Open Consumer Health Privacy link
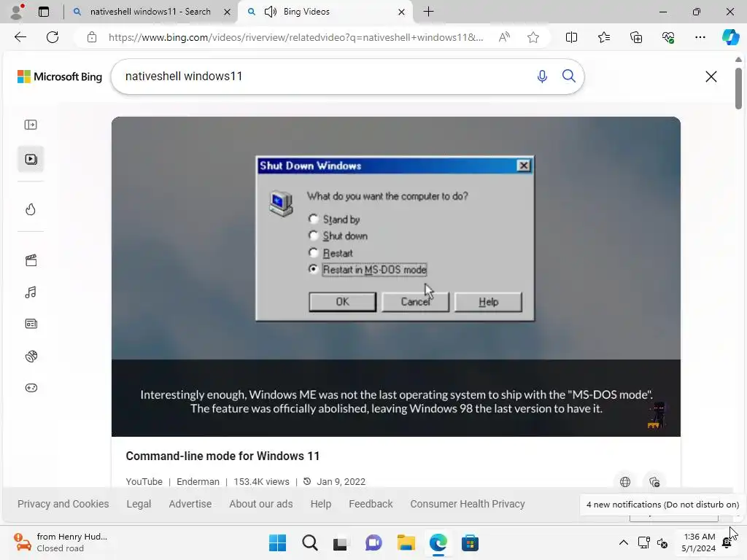This screenshot has height=560, width=747. [x=468, y=504]
